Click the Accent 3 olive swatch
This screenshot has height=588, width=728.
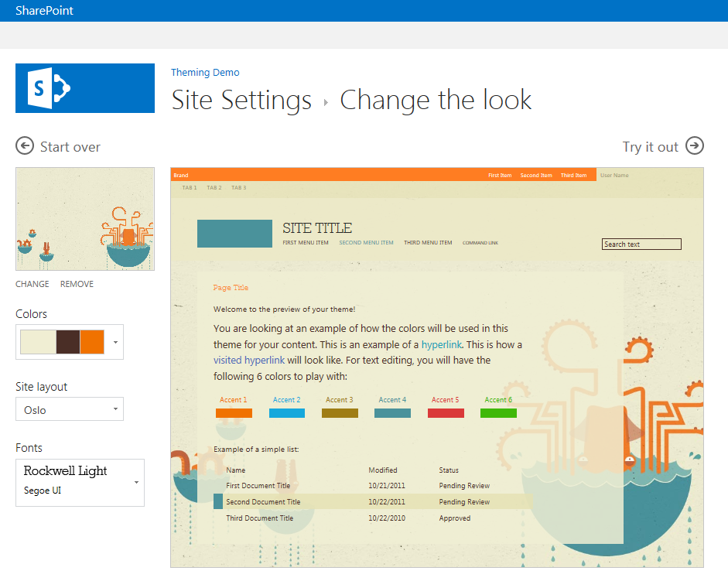[340, 413]
